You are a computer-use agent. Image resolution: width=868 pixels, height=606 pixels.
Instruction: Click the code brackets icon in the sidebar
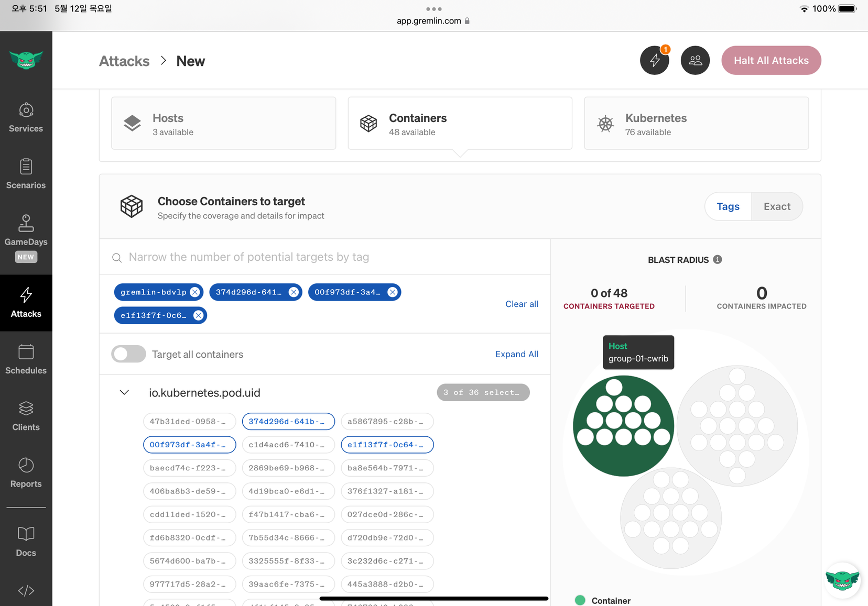coord(26,591)
